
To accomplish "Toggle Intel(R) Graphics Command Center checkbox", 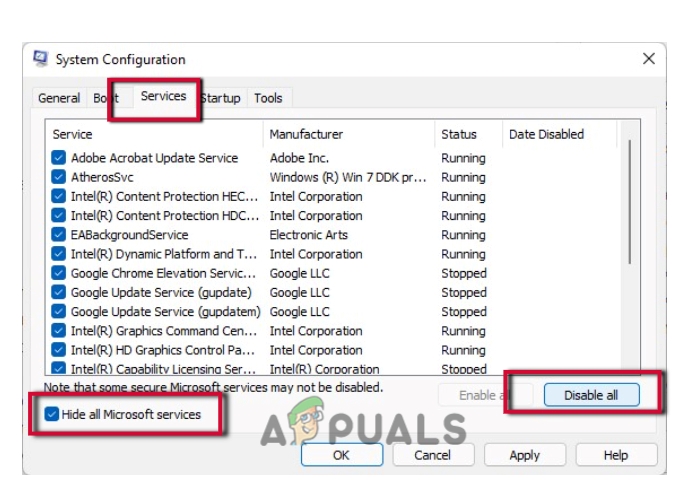I will click(x=58, y=331).
